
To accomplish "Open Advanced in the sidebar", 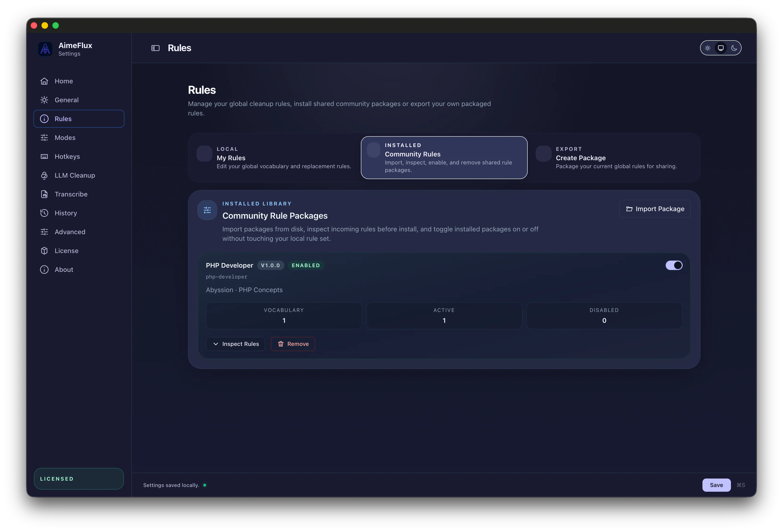I will coord(79,232).
